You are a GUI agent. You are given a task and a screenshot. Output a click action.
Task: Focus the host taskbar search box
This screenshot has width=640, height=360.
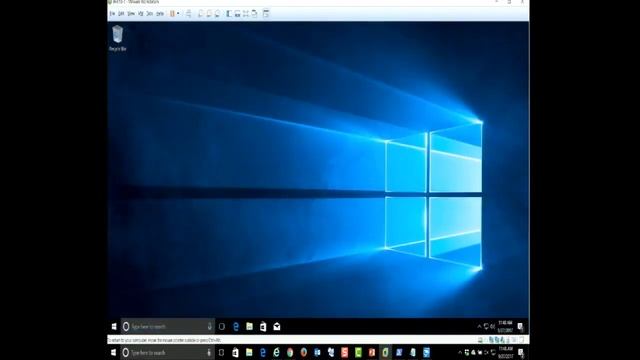tap(167, 353)
